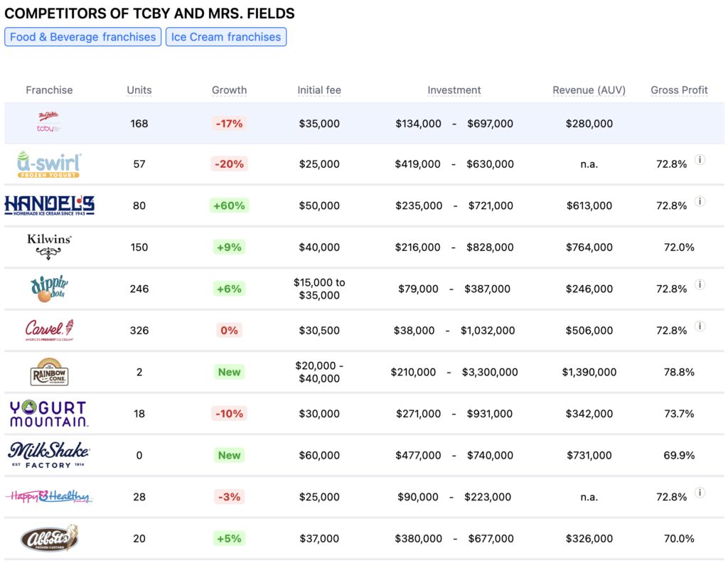The image size is (728, 573).
Task: Click info icon in u-swirl row
Action: click(700, 160)
